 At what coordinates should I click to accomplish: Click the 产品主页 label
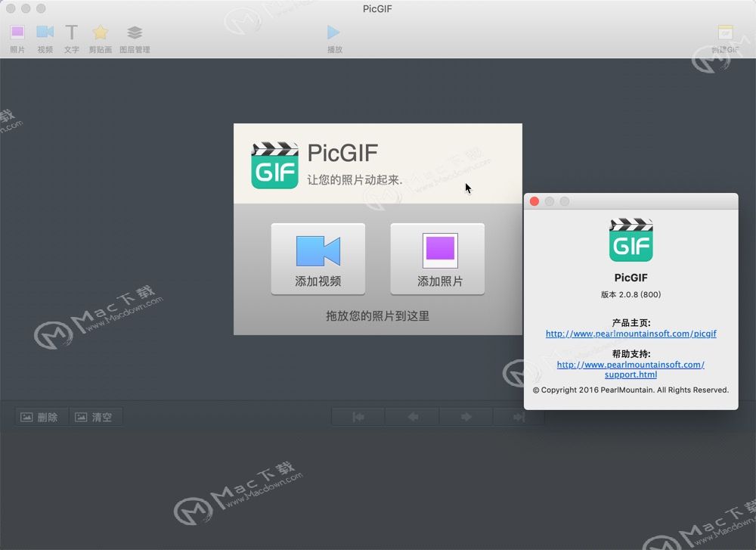click(x=631, y=323)
